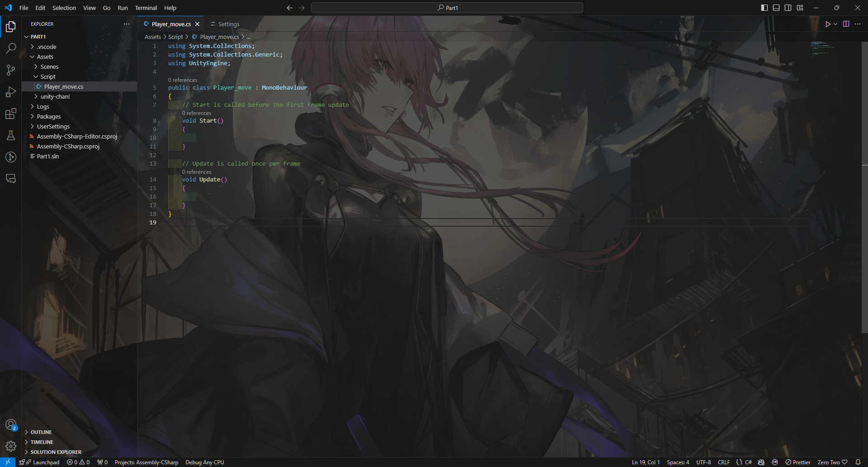This screenshot has height=467, width=868.
Task: Click CRLF end of line selector
Action: (x=724, y=462)
